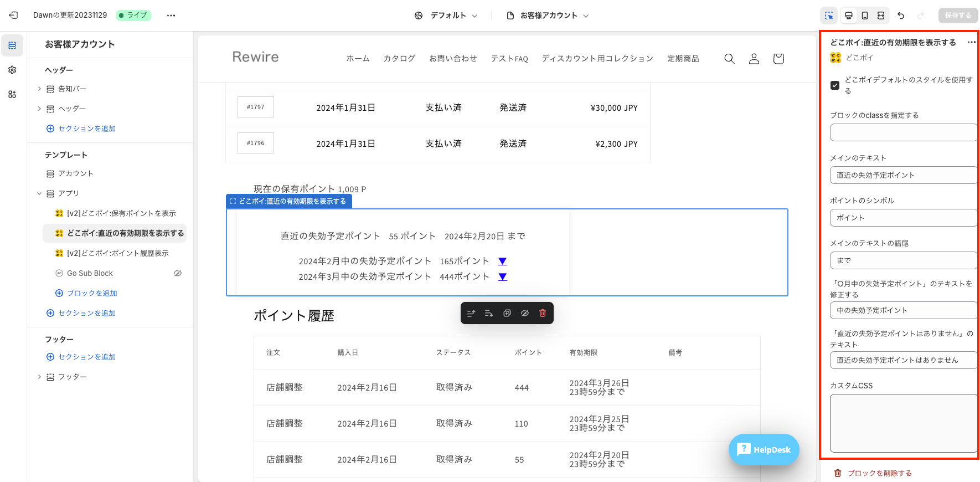The width and height of the screenshot is (980, 482).
Task: Expand the フッター section row
Action: [x=39, y=377]
